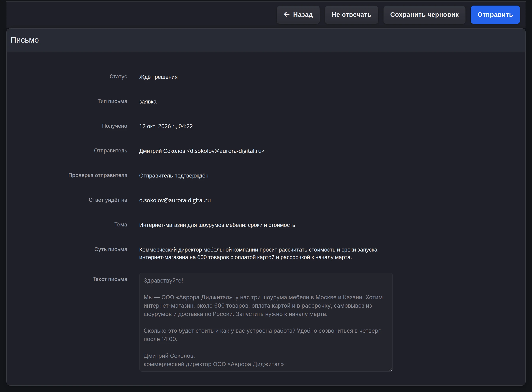This screenshot has width=532, height=392.
Task: Click received date 12 окт. 2026 г., 04:22
Action: click(166, 126)
